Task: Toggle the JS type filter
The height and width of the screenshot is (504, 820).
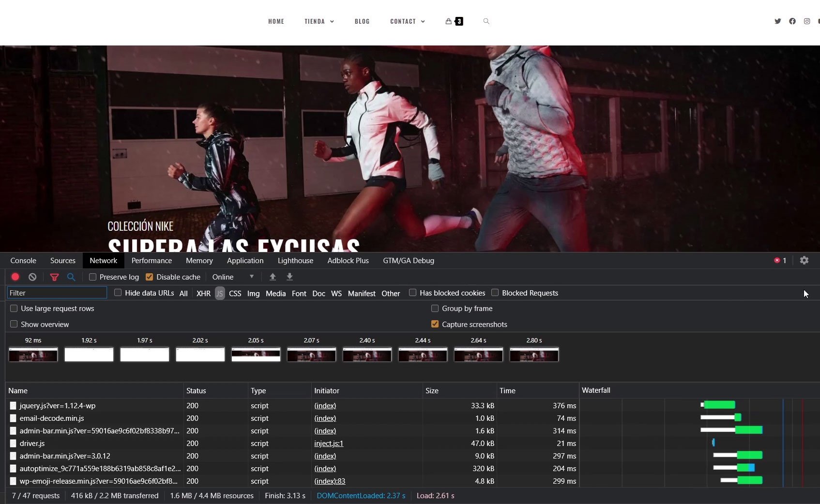Action: tap(220, 293)
